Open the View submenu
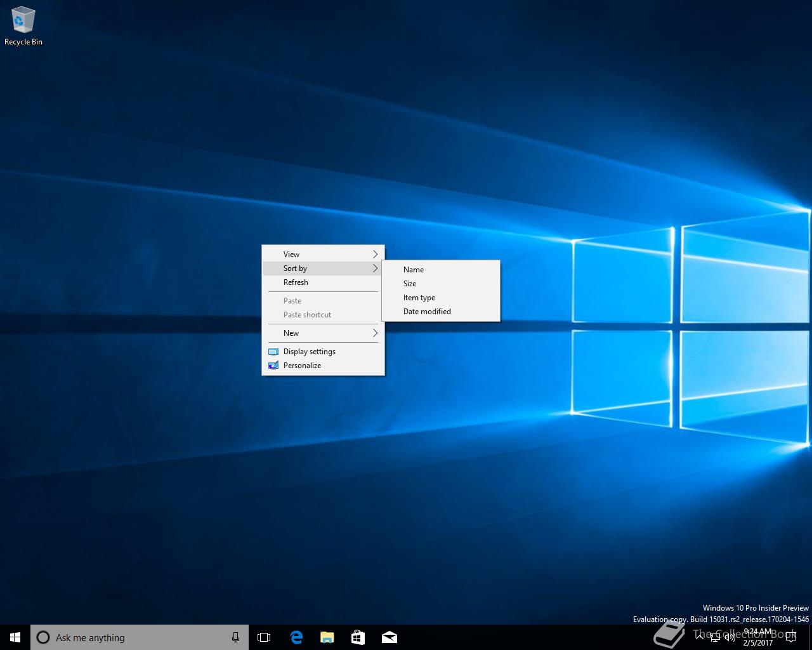812x650 pixels. point(323,254)
